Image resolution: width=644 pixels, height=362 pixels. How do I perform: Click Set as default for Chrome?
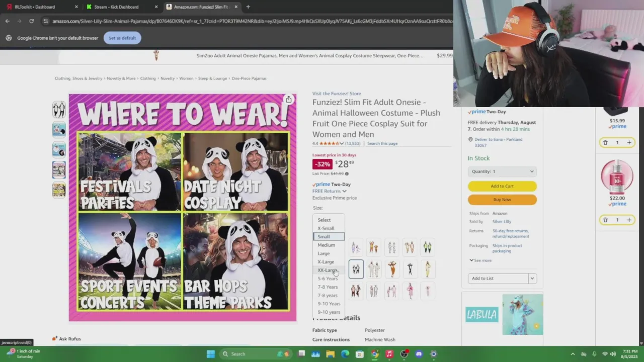click(122, 38)
